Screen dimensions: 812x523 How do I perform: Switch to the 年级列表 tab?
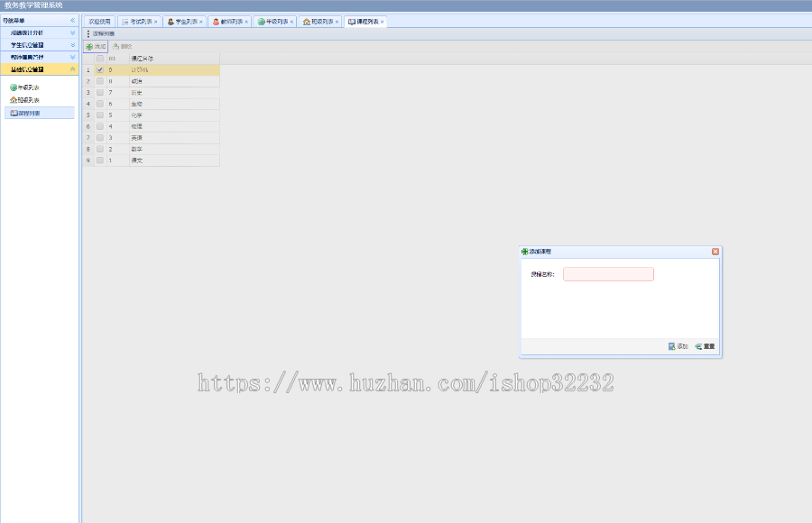coord(275,22)
